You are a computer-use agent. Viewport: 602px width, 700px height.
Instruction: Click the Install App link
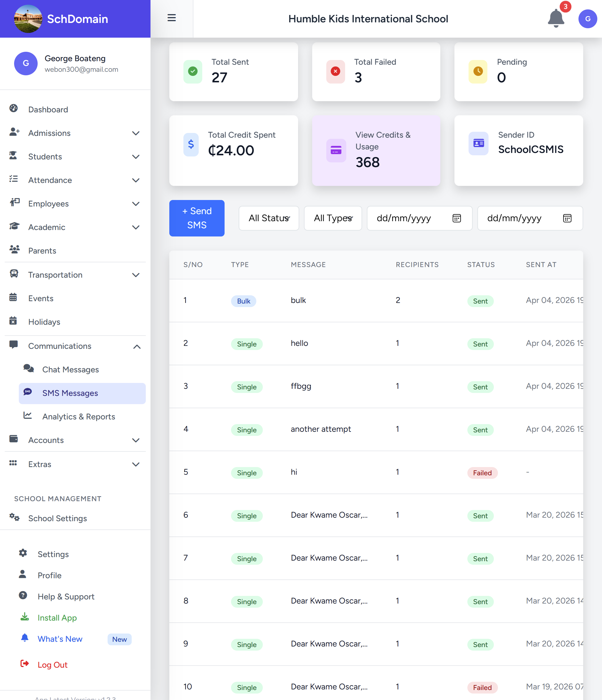tap(57, 618)
